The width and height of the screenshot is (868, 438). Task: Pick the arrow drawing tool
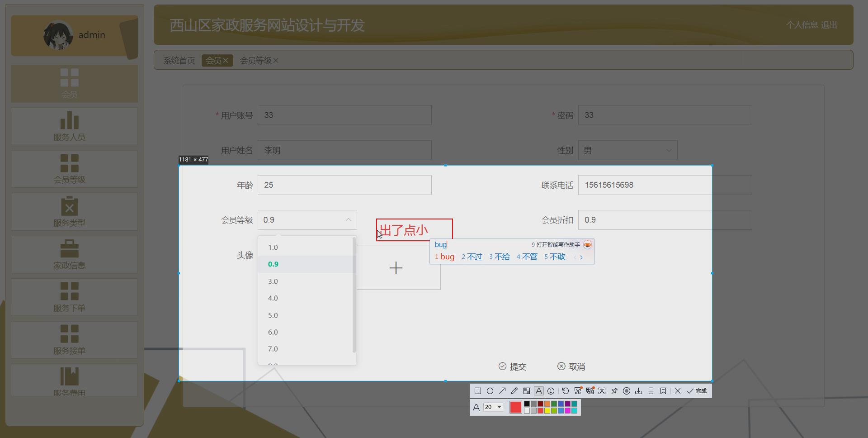(x=503, y=391)
